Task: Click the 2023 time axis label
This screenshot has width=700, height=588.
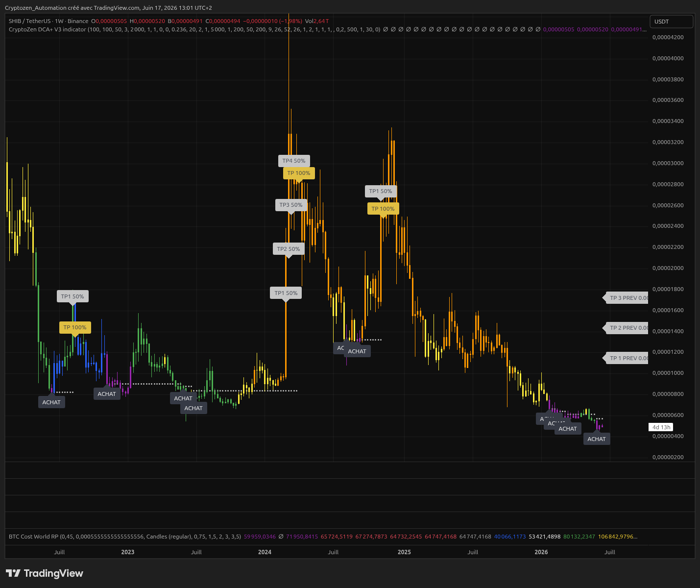Action: click(x=127, y=552)
